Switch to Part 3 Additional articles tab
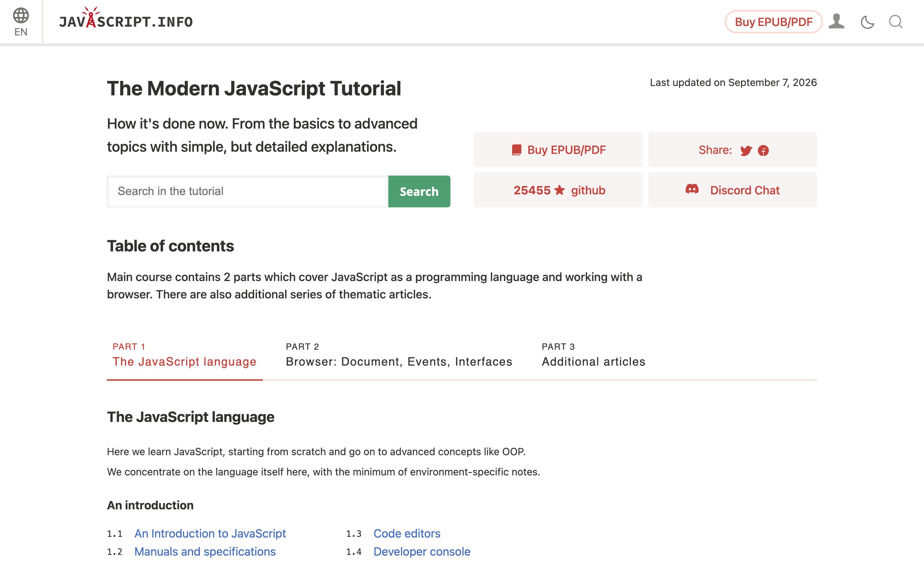Viewport: 924px width, 578px height. pos(593,355)
